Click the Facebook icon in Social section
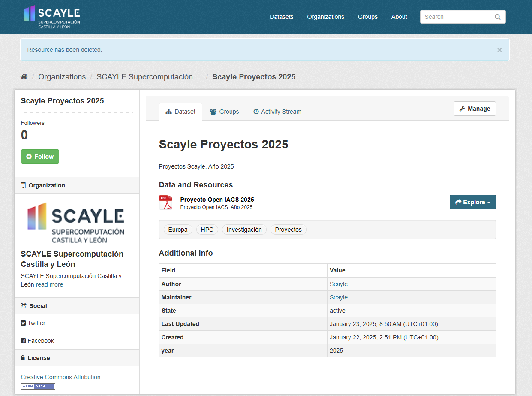 pos(24,341)
